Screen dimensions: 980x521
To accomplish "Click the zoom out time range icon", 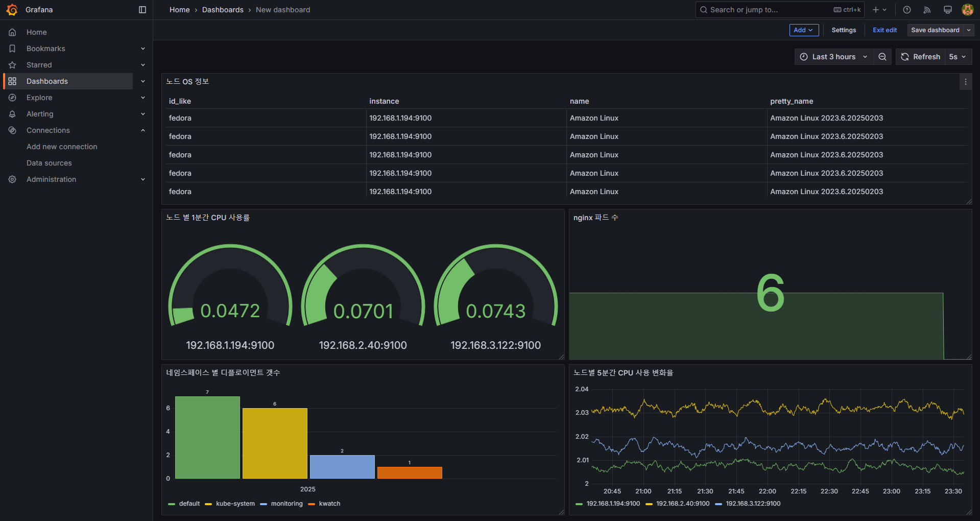I will point(882,57).
